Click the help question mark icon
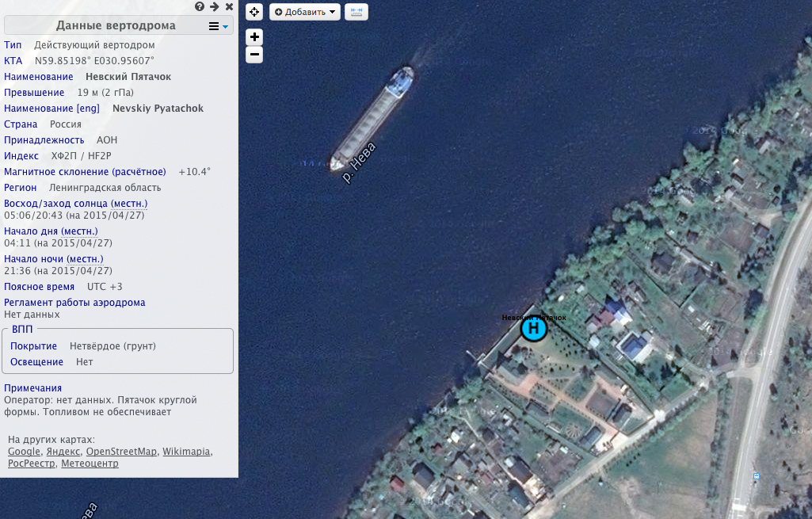The width and height of the screenshot is (812, 519). 199,7
